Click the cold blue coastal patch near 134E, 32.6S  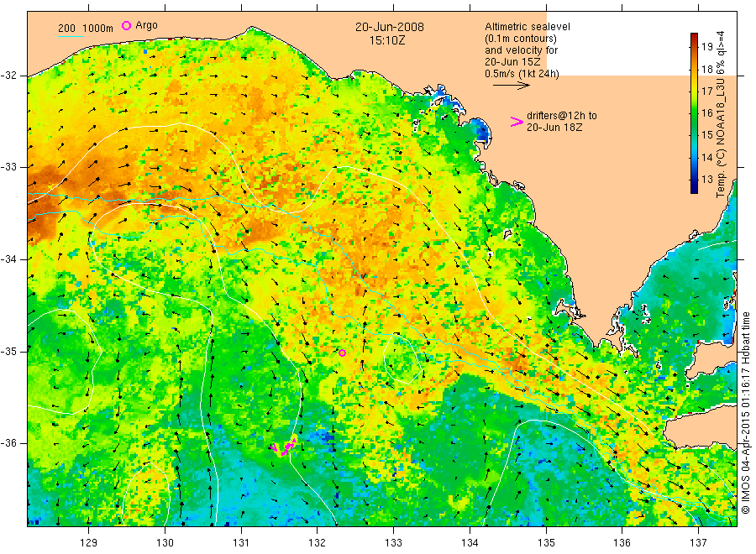(480, 129)
